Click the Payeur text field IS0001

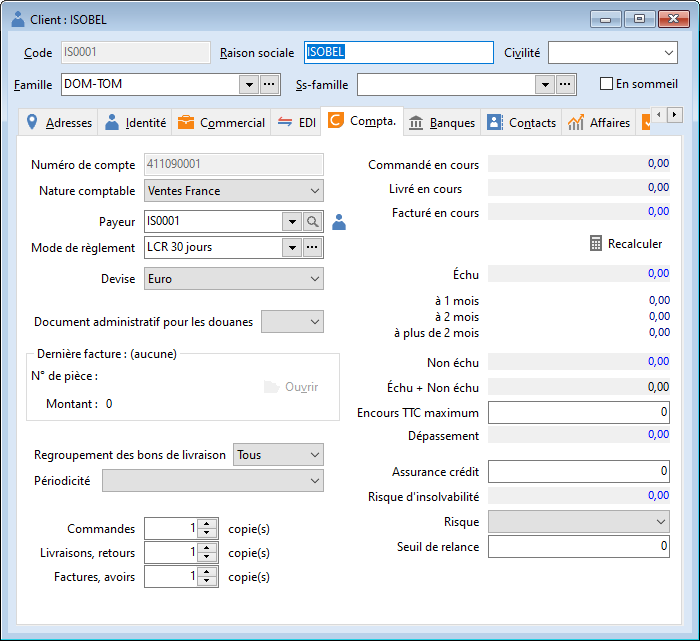pos(213,221)
